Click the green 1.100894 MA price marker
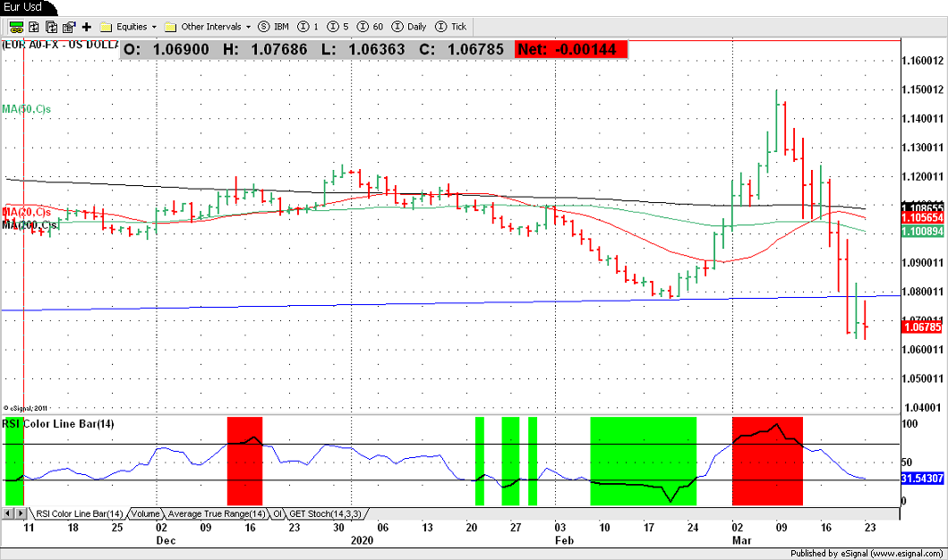 pos(922,232)
